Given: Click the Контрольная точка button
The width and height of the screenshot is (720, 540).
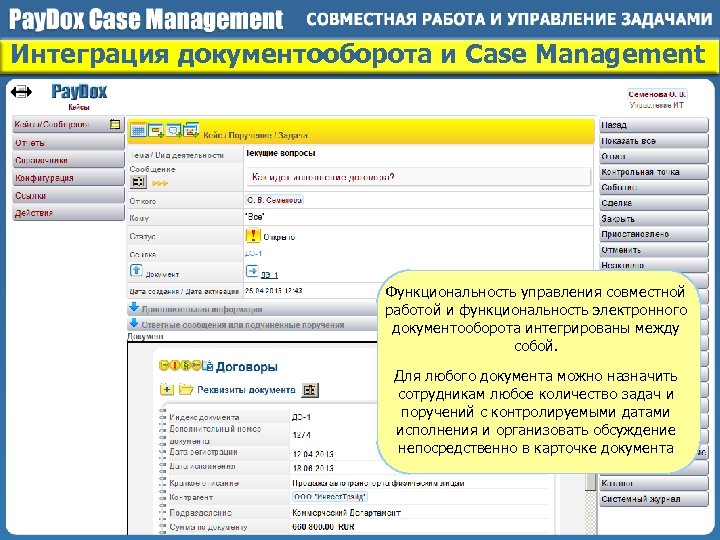Looking at the screenshot, I should 653,172.
